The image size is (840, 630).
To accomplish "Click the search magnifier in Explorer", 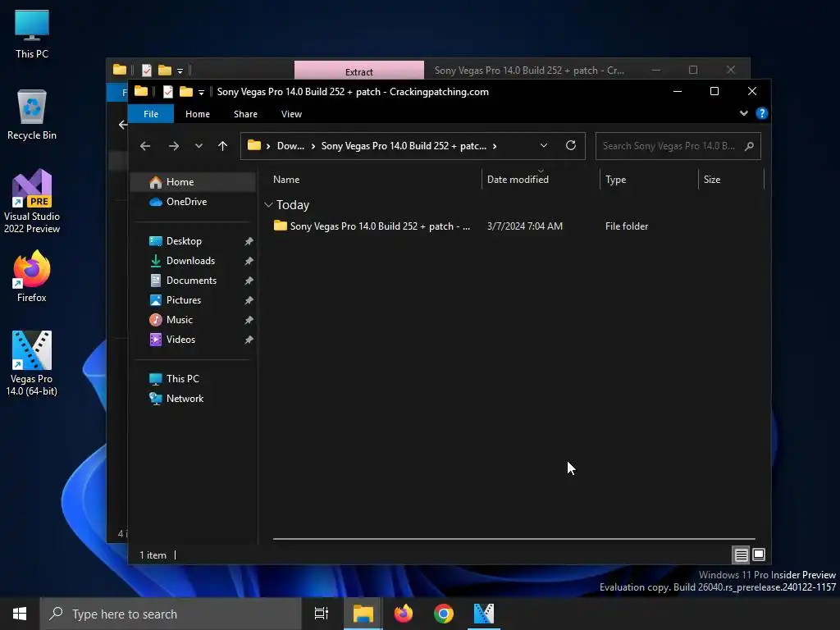I will pyautogui.click(x=749, y=146).
